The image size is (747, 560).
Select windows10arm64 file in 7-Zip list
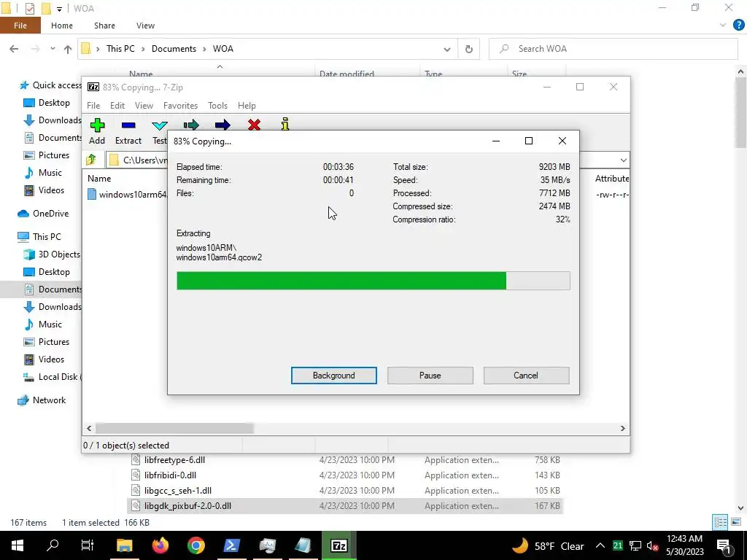127,194
